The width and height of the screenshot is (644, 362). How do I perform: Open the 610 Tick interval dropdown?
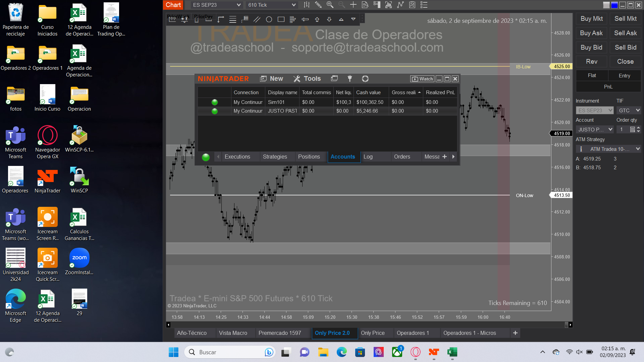tap(272, 5)
